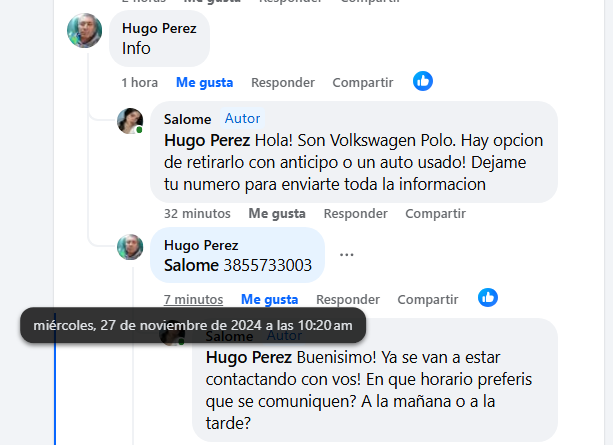Click Compartir under the Info comment

[x=363, y=83]
